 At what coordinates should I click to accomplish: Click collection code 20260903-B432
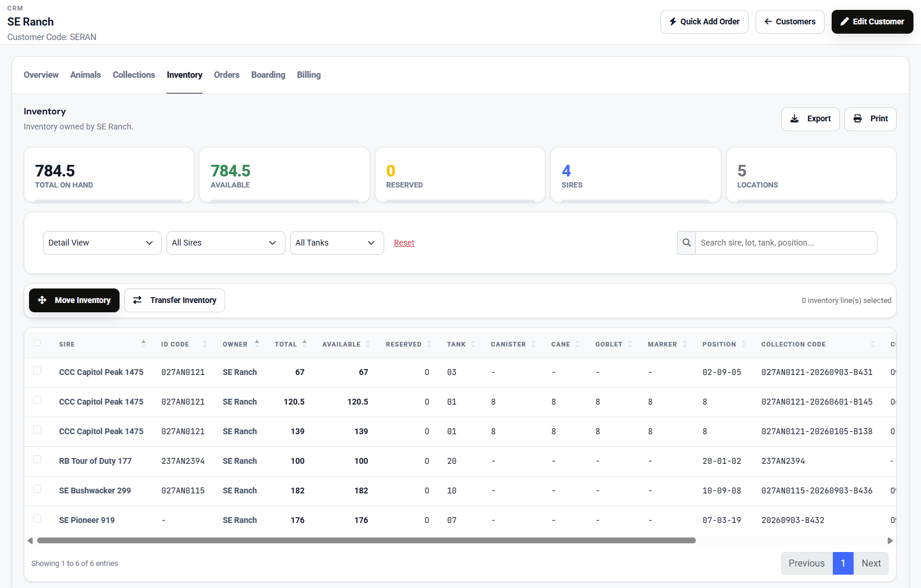(793, 520)
